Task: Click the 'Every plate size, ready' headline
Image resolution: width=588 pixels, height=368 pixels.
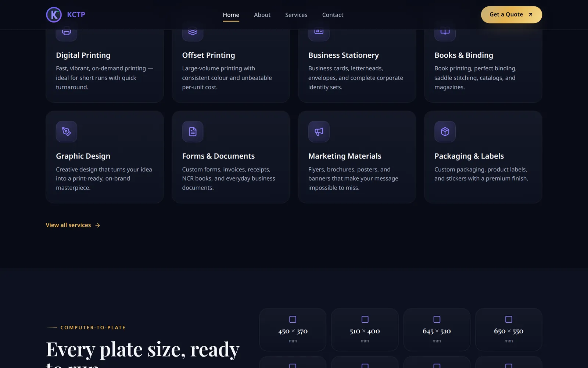Action: pyautogui.click(x=143, y=350)
